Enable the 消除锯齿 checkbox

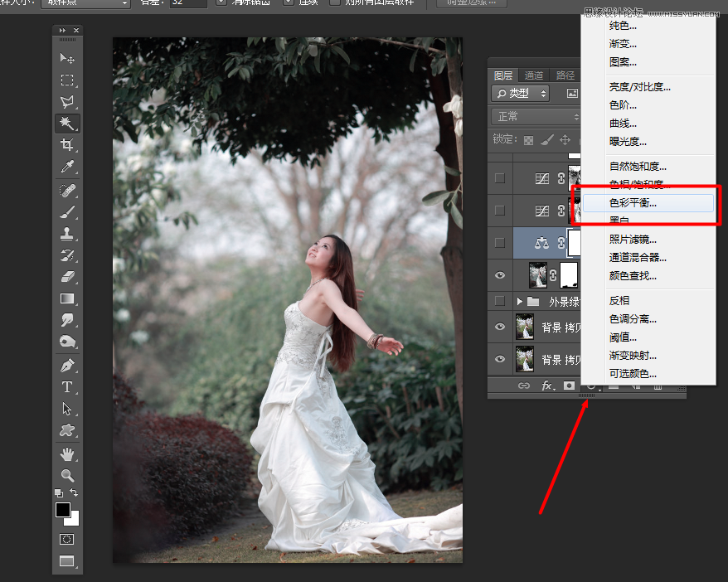[221, 3]
